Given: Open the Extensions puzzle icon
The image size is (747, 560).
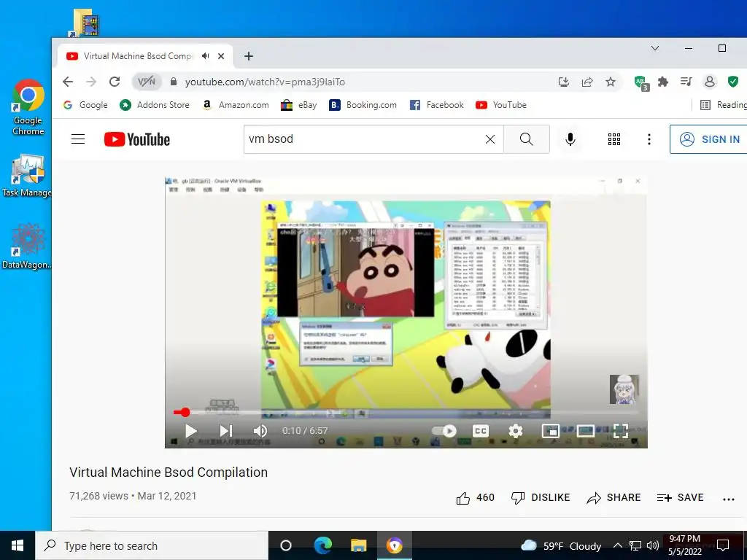Looking at the screenshot, I should click(x=662, y=82).
